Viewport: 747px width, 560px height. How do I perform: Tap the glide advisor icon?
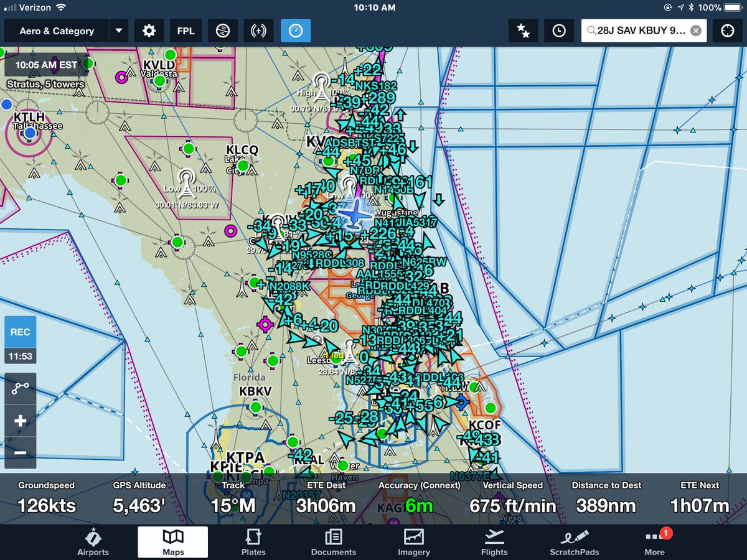258,30
